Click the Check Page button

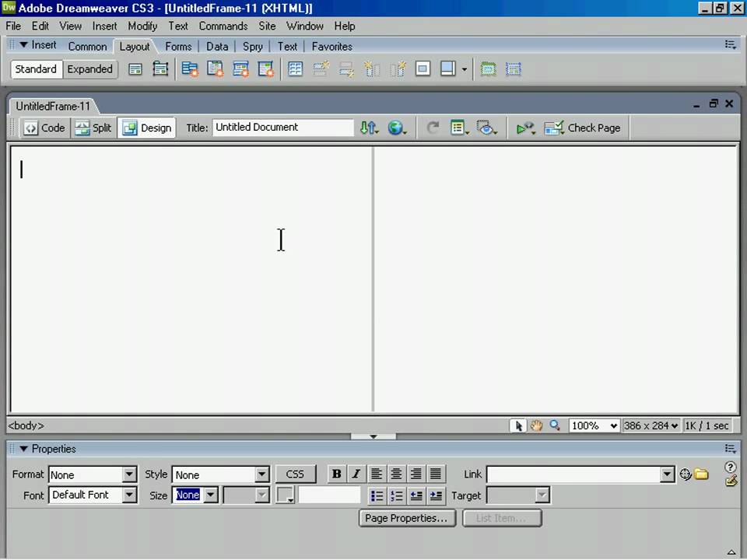(583, 128)
